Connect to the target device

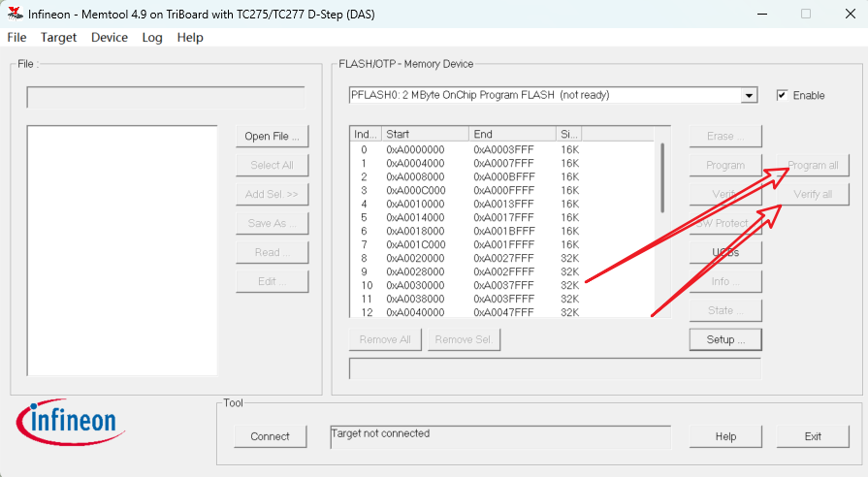coord(271,436)
